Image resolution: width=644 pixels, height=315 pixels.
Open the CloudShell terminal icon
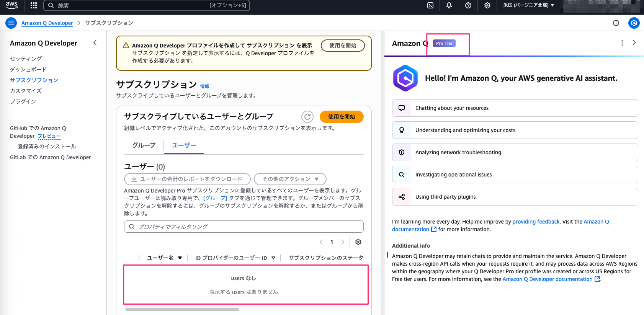[x=430, y=5]
